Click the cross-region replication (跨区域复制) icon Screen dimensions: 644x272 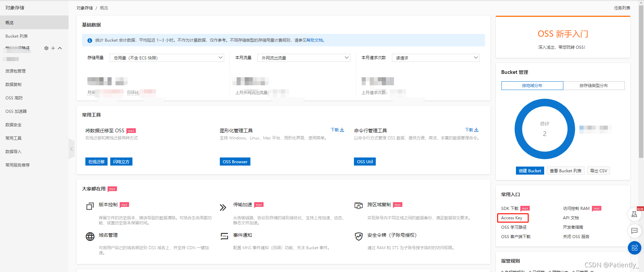pos(359,206)
